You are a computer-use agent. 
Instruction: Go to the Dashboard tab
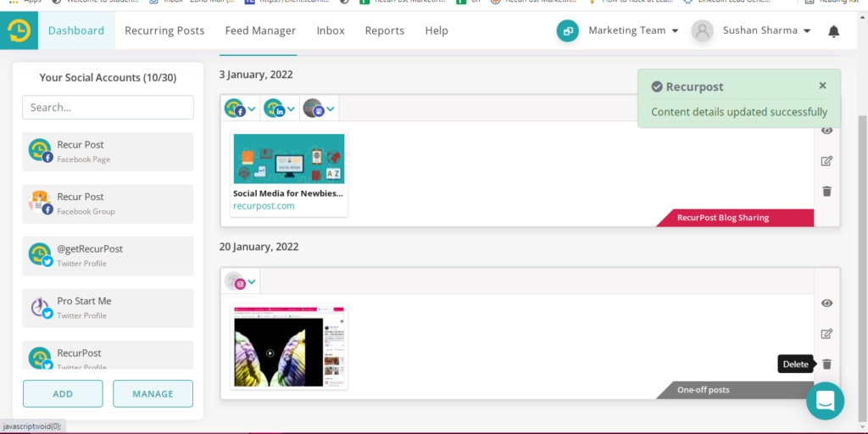76,31
